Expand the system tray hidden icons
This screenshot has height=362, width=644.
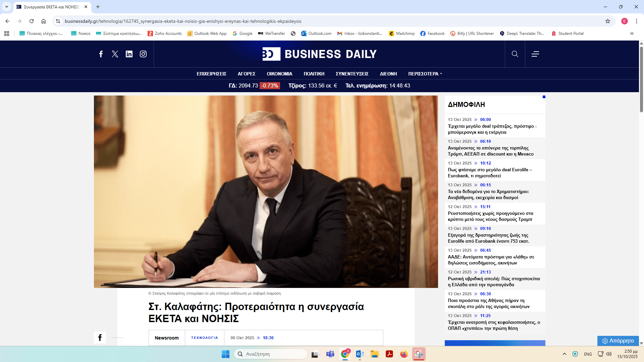point(565,354)
